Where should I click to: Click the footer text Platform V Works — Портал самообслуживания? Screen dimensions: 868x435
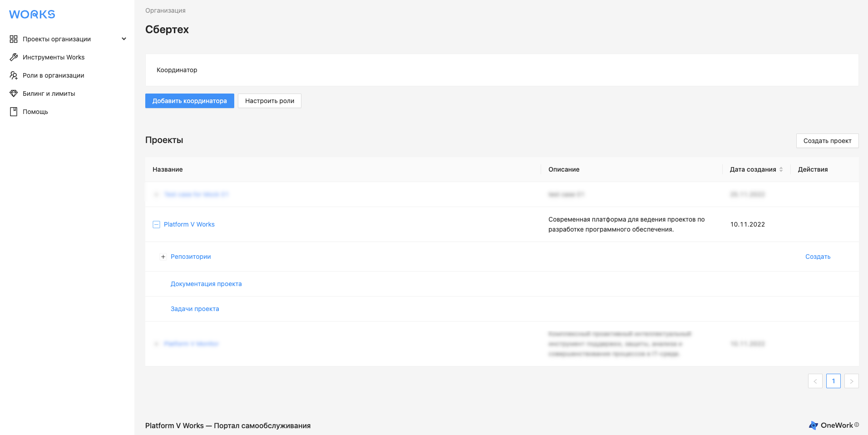[228, 425]
